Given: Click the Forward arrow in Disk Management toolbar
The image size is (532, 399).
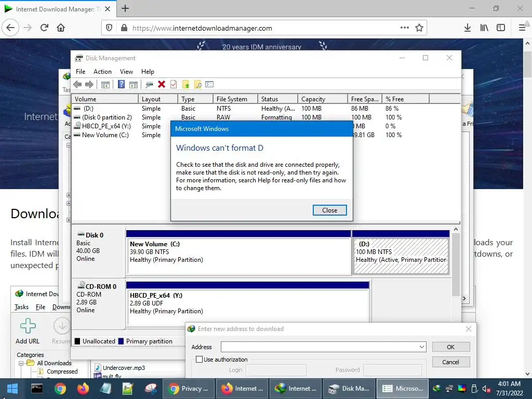Looking at the screenshot, I should 89,85.
